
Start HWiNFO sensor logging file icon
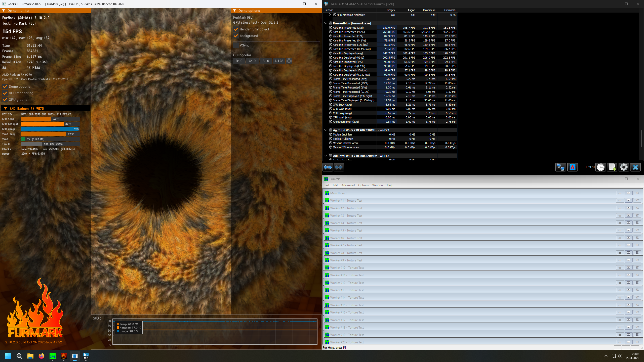click(x=612, y=167)
